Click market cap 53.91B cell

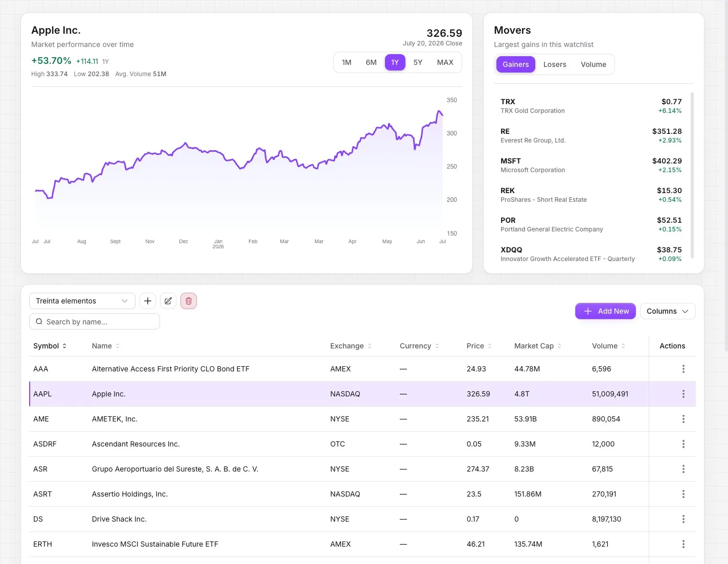526,419
